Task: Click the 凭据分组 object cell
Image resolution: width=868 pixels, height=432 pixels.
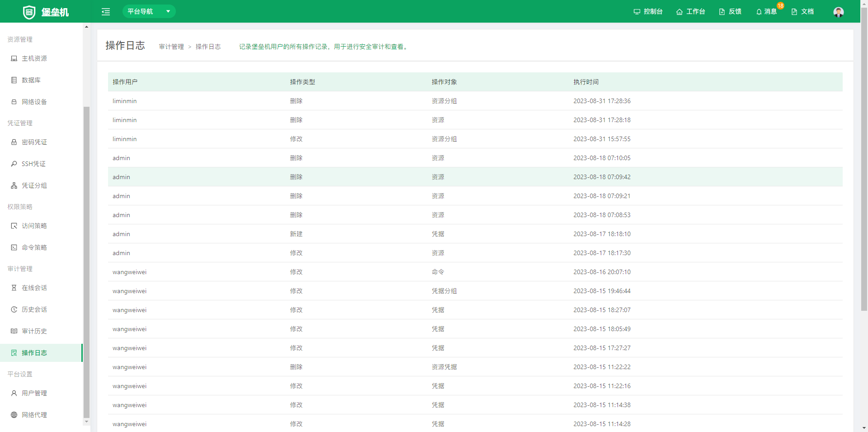Action: 444,291
